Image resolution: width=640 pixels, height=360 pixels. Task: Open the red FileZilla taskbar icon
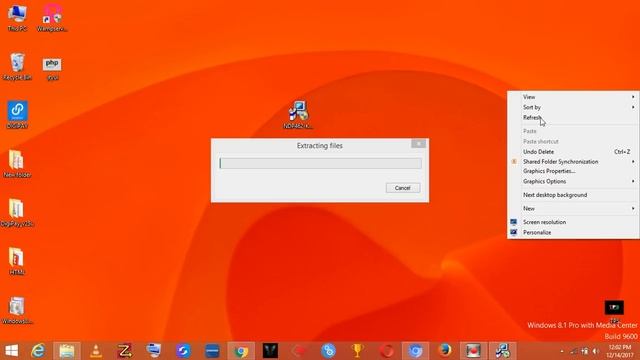pos(125,351)
